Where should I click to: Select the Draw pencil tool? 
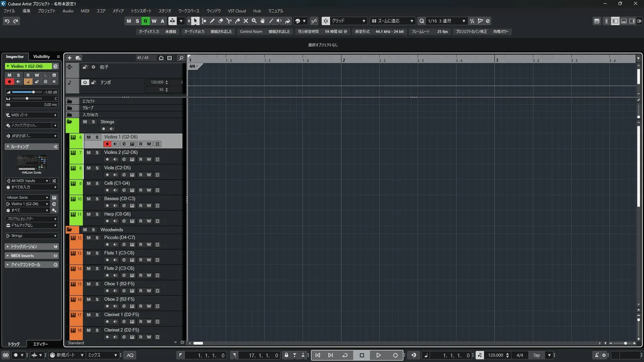212,21
